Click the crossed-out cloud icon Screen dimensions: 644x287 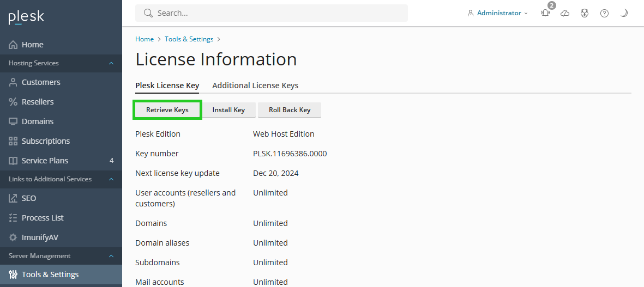point(565,13)
